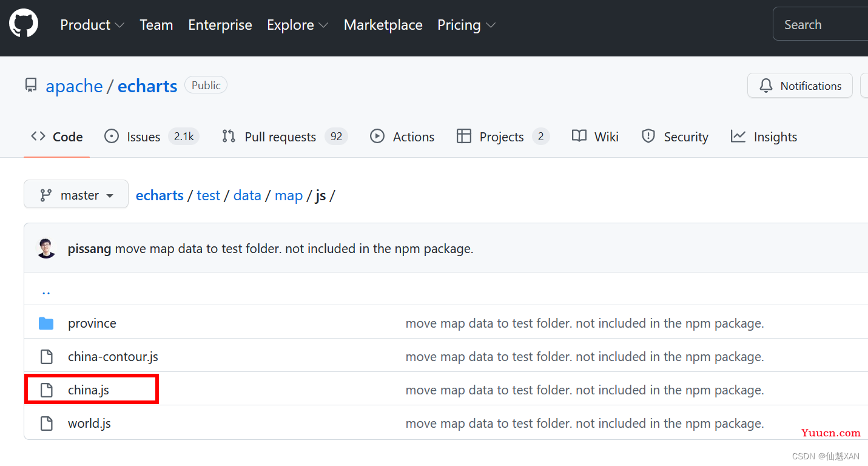Go to echarts root in breadcrumb
Screen dimensions: 868x466
(160, 195)
